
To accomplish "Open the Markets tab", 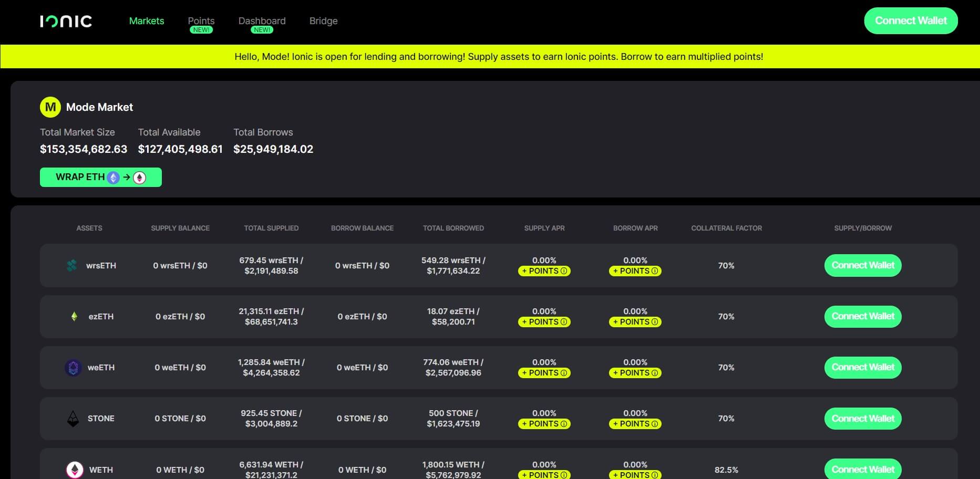I will pos(147,21).
